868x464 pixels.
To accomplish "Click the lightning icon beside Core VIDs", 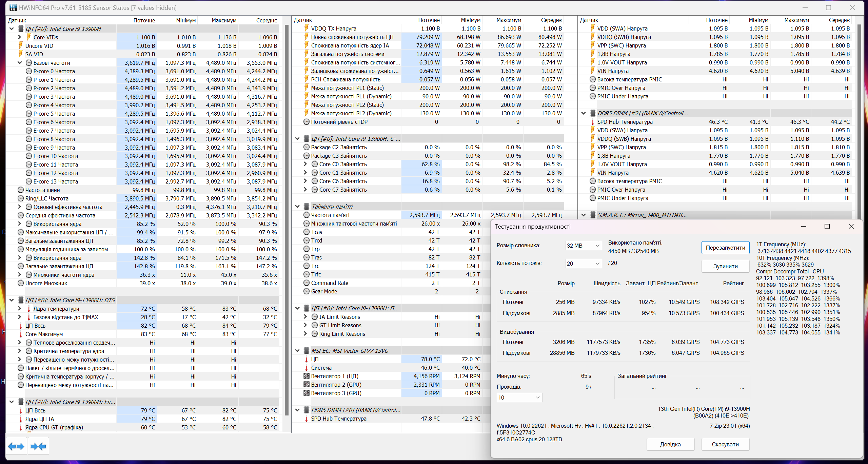I will coord(29,37).
